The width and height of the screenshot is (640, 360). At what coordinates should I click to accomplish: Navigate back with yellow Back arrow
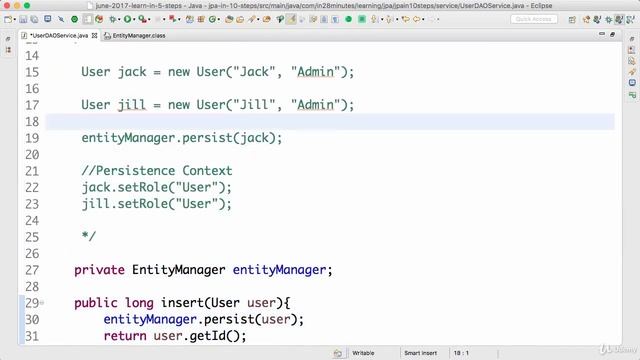point(416,19)
